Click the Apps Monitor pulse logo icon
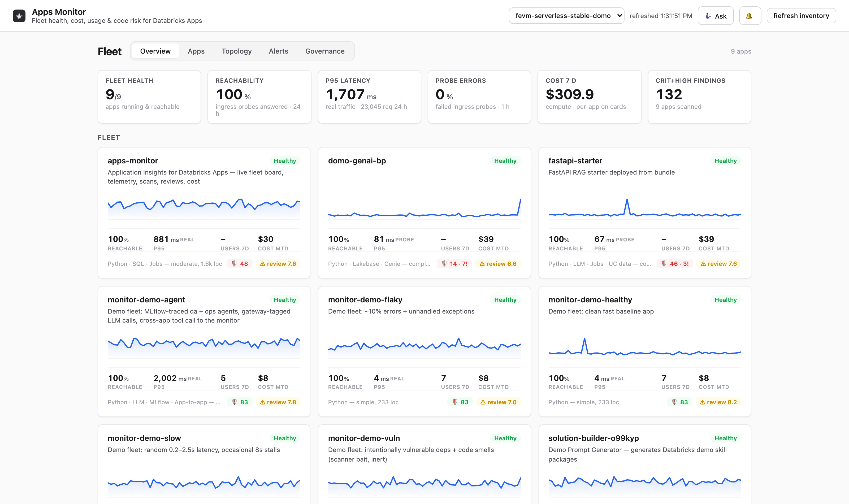 click(x=19, y=16)
